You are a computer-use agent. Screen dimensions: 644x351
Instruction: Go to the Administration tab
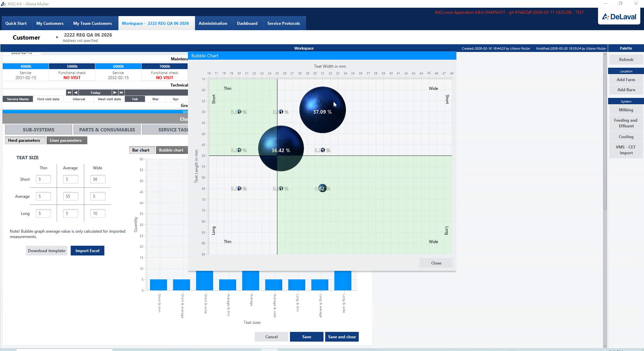point(213,23)
